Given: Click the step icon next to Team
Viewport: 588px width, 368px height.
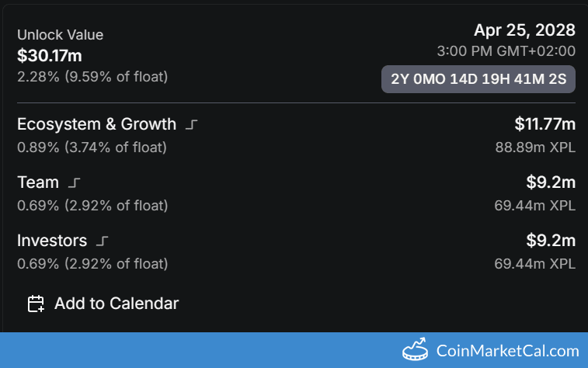Looking at the screenshot, I should click(74, 183).
